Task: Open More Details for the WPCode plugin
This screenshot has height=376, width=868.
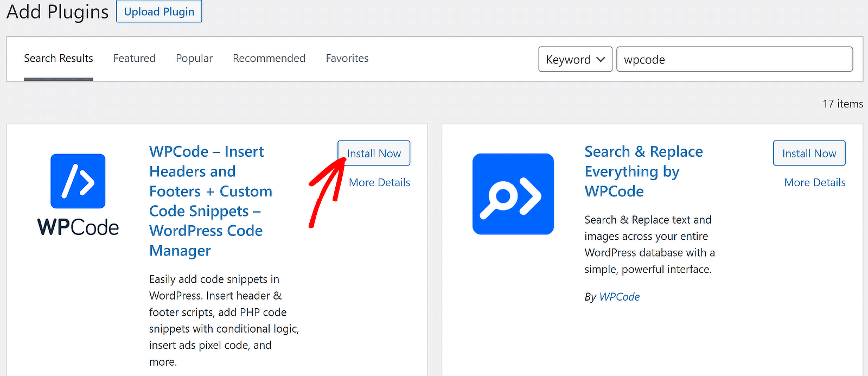Action: [x=379, y=183]
